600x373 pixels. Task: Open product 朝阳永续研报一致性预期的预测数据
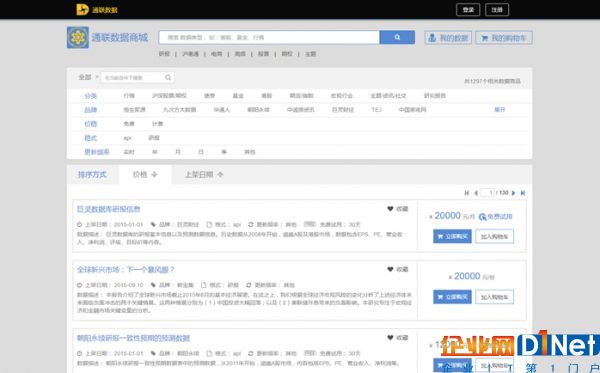(x=134, y=338)
